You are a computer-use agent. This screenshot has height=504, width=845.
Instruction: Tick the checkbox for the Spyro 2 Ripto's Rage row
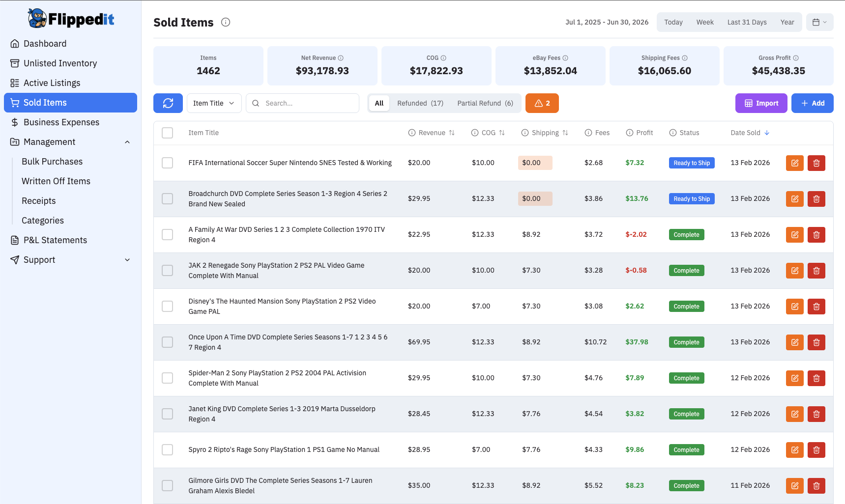tap(167, 449)
